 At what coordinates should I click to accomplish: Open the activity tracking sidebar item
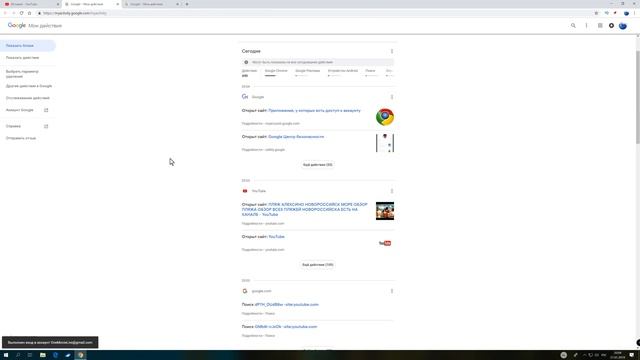point(27,98)
